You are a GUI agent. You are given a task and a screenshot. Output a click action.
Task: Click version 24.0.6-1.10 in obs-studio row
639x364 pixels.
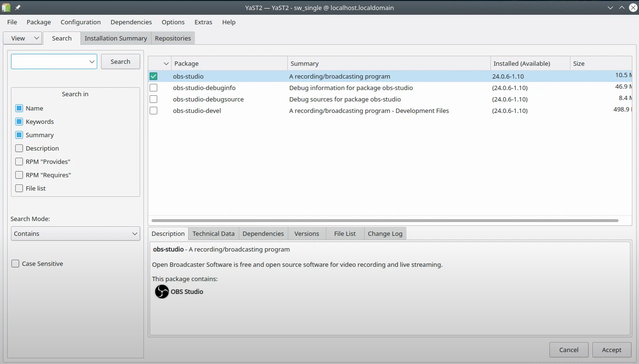pyautogui.click(x=508, y=76)
